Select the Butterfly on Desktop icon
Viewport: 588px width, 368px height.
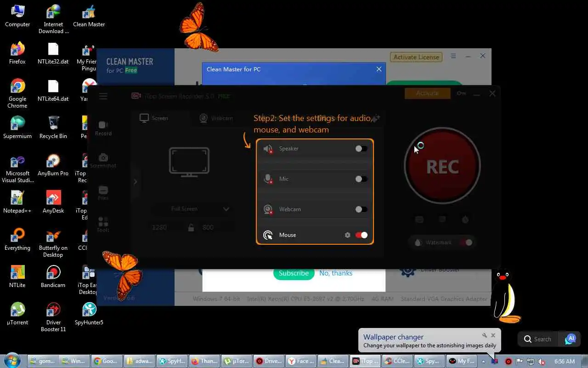click(53, 242)
